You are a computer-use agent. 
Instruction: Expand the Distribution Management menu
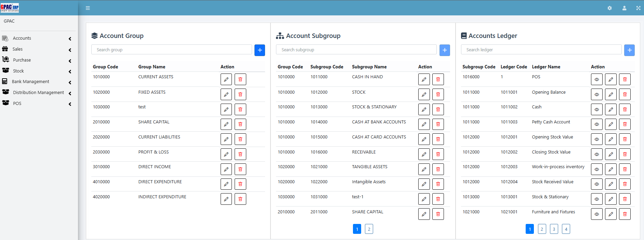point(38,93)
